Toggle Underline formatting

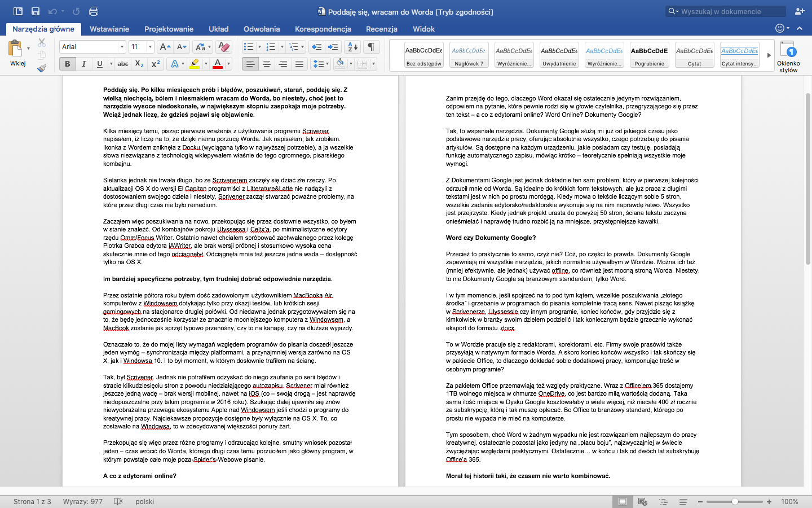100,64
